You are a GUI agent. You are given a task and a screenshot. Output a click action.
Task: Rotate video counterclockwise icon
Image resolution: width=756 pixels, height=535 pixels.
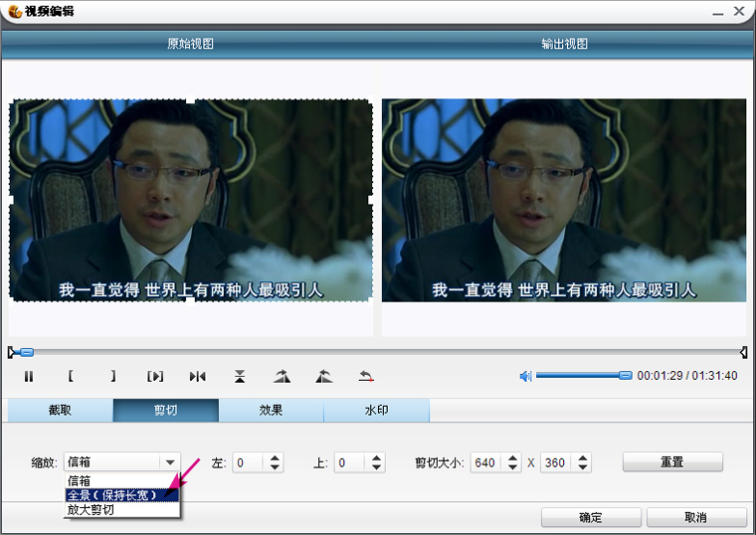[x=324, y=377]
